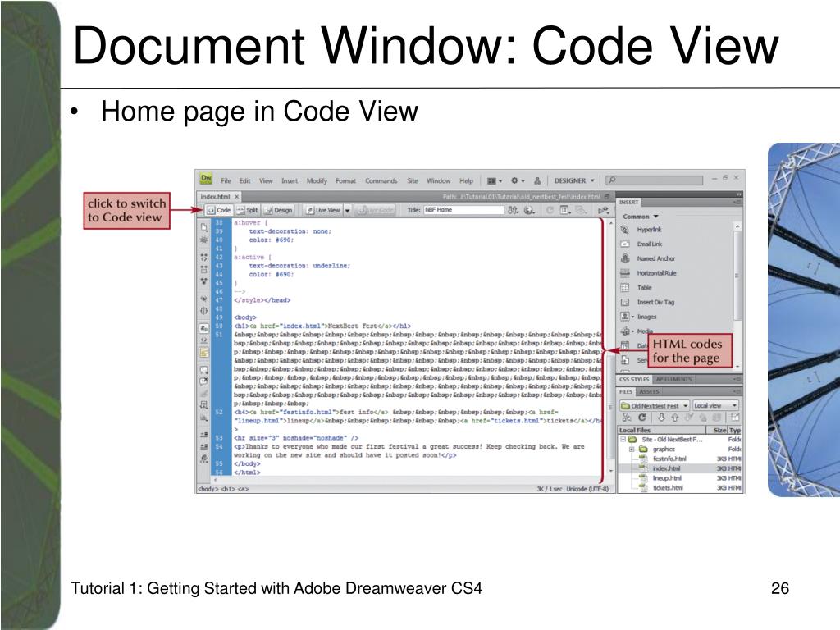Click the Site person icon in menu bar
The width and height of the screenshot is (840, 630).
click(537, 181)
